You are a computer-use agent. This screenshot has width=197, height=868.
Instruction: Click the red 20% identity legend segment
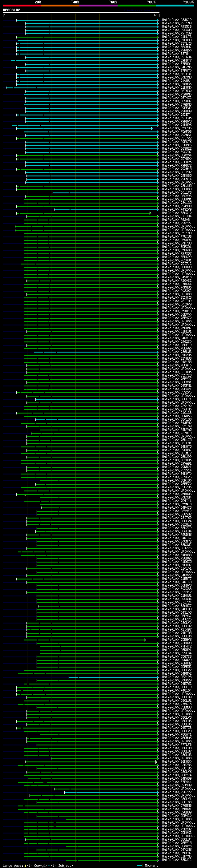[22, 6]
